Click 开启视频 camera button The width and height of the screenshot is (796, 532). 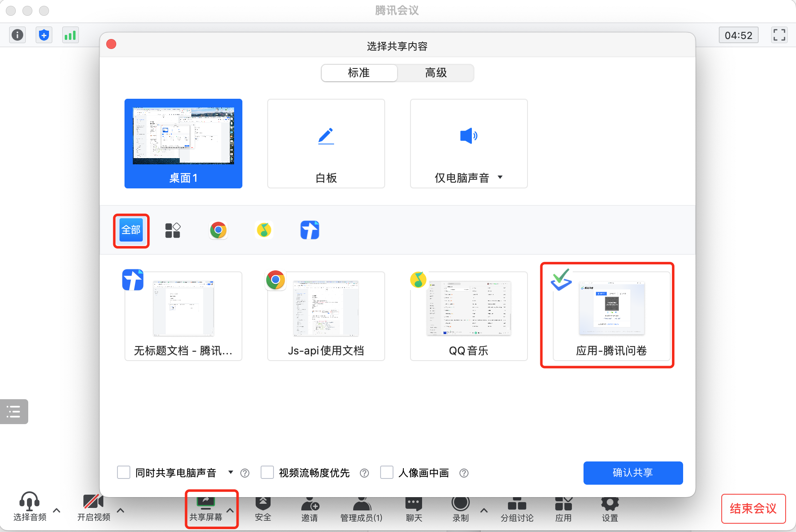[x=94, y=507]
